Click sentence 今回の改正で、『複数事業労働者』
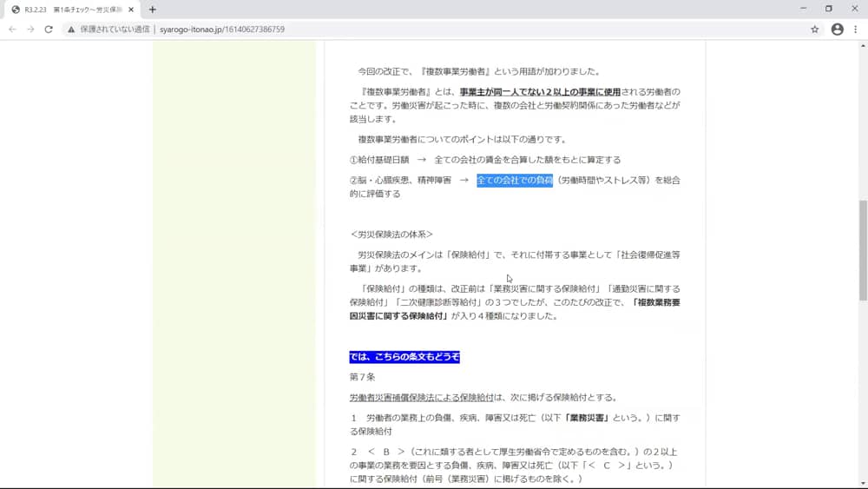This screenshot has width=868, height=489. [x=479, y=71]
